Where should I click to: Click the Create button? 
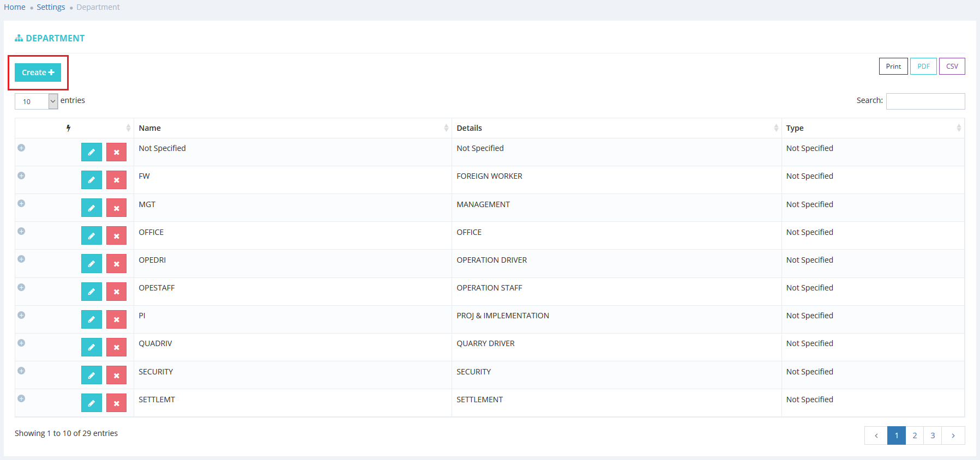tap(38, 72)
